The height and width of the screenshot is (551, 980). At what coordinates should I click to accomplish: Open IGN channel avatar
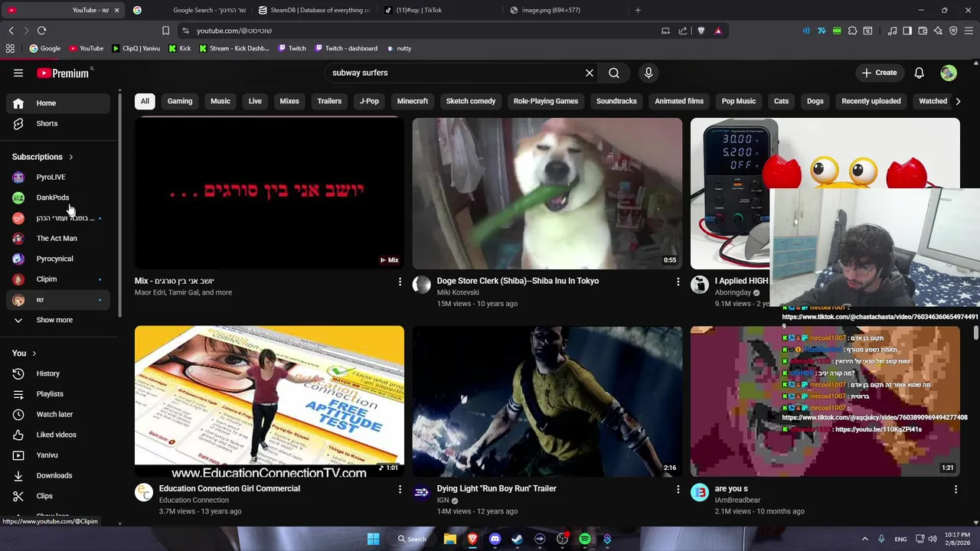pyautogui.click(x=422, y=493)
